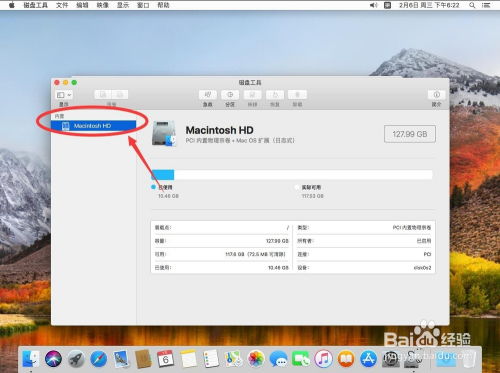Open Spotlight search in the menu bar

click(472, 5)
